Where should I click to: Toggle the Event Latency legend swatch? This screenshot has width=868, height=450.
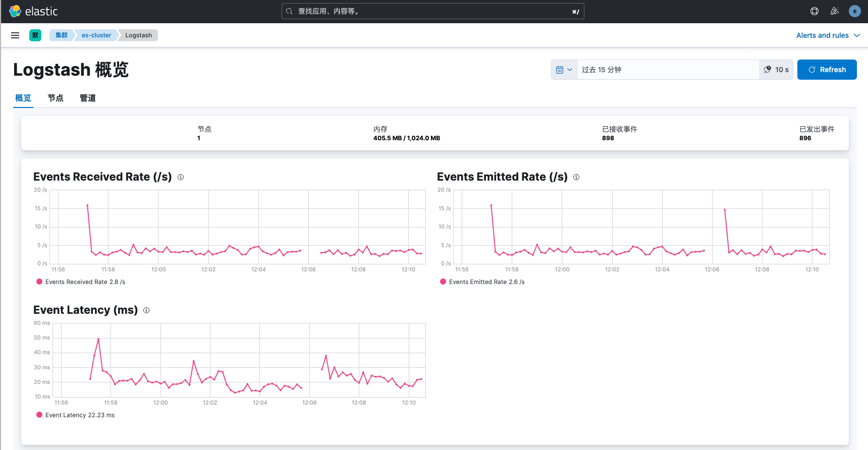point(39,415)
